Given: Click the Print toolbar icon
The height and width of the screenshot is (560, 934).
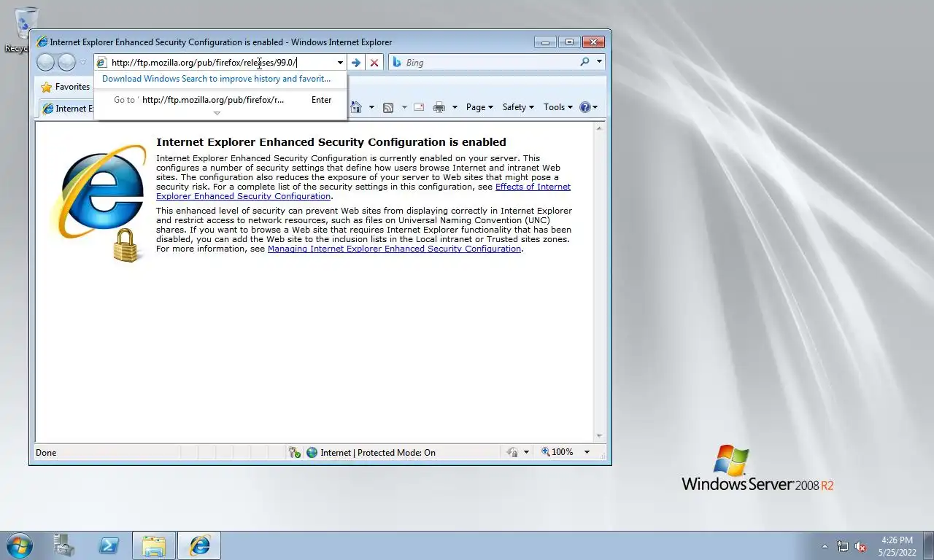Looking at the screenshot, I should [x=439, y=107].
